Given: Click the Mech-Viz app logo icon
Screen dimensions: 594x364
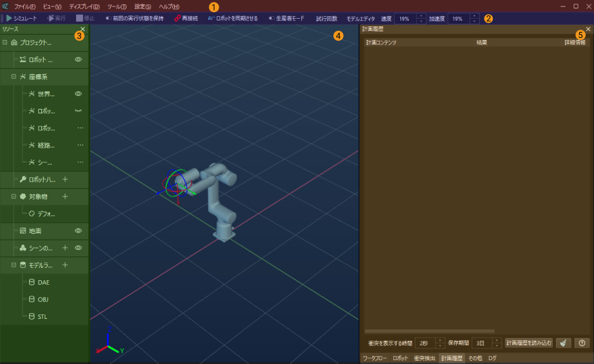Looking at the screenshot, I should (5, 6).
